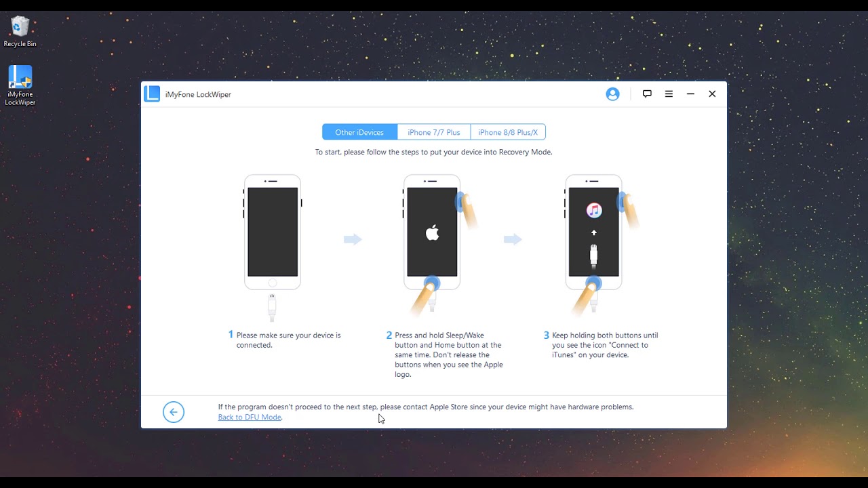Select the Other iDevices tab
Image resolution: width=868 pixels, height=488 pixels.
tap(359, 132)
